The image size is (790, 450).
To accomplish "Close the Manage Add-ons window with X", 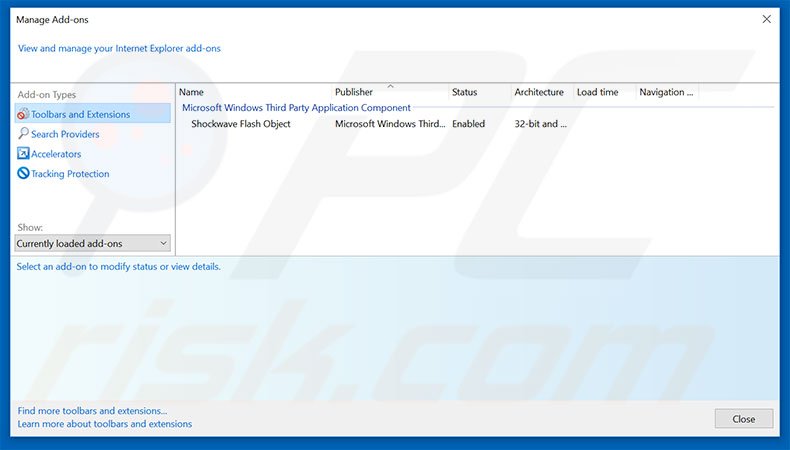I will click(766, 19).
